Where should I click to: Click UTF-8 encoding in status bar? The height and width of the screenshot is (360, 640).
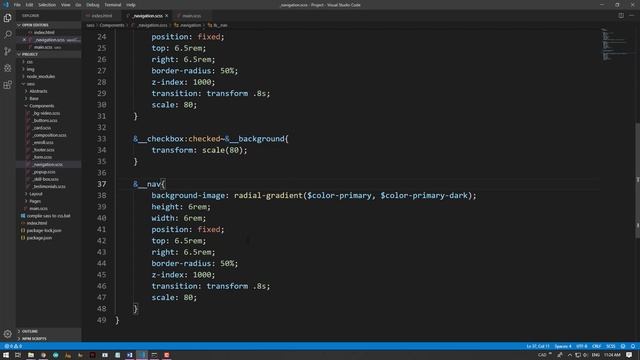pos(582,346)
